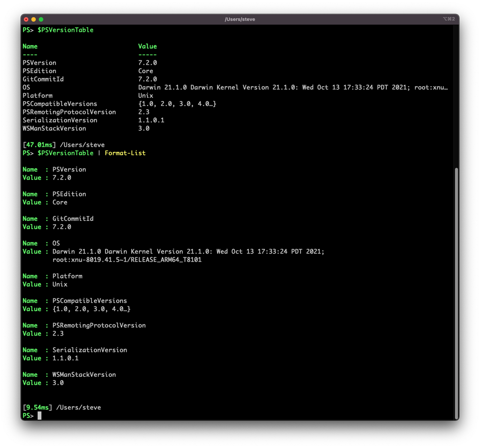Click the /Users/steve title bar label
The image size is (480, 448).
pos(240,19)
